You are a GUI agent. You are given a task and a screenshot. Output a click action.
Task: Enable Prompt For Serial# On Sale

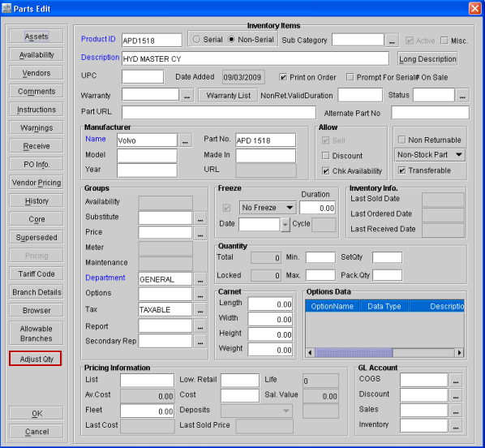point(350,77)
